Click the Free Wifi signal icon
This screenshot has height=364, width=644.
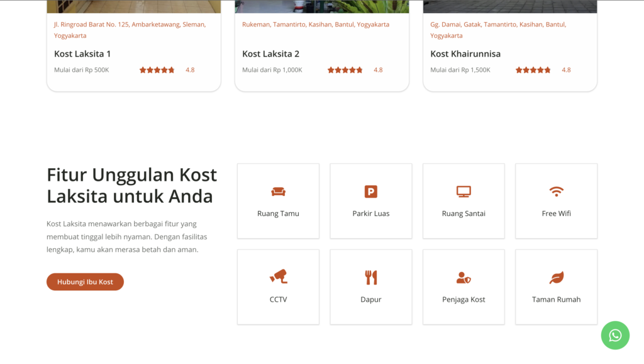(x=556, y=191)
